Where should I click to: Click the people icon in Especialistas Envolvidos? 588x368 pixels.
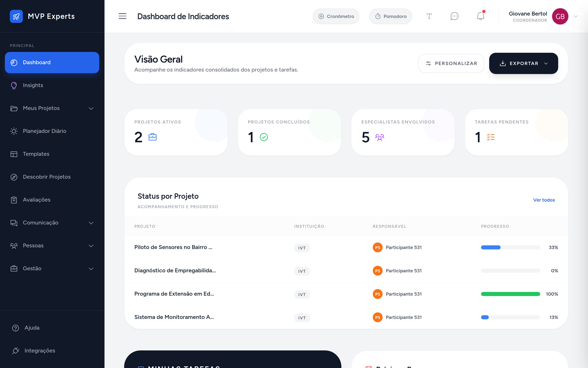(380, 137)
